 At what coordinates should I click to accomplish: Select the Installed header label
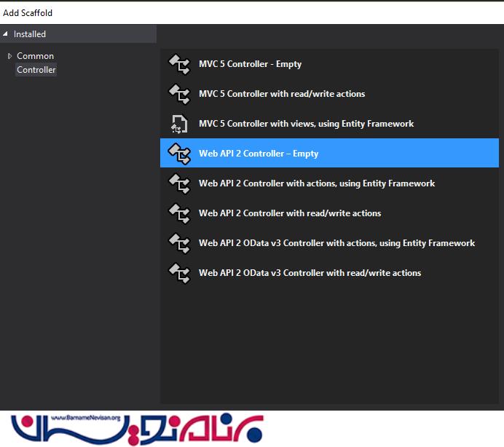[30, 34]
